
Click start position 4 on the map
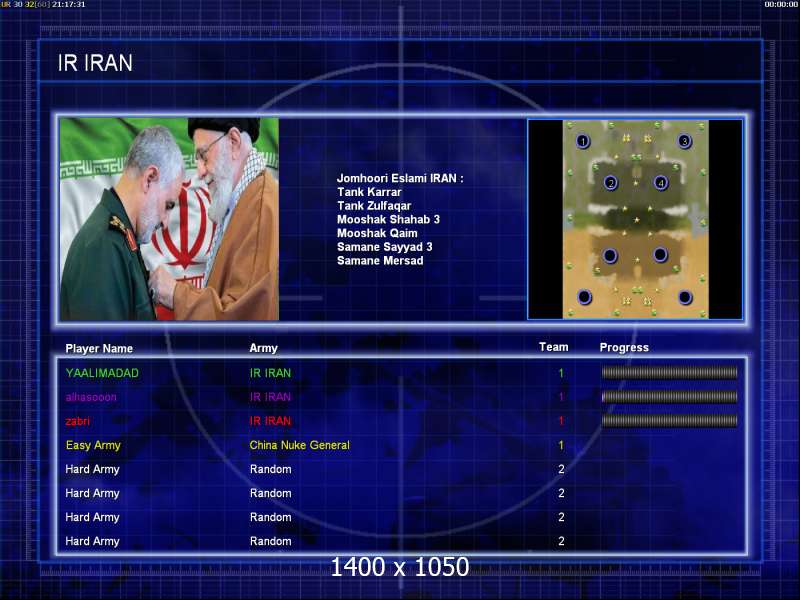(x=661, y=183)
